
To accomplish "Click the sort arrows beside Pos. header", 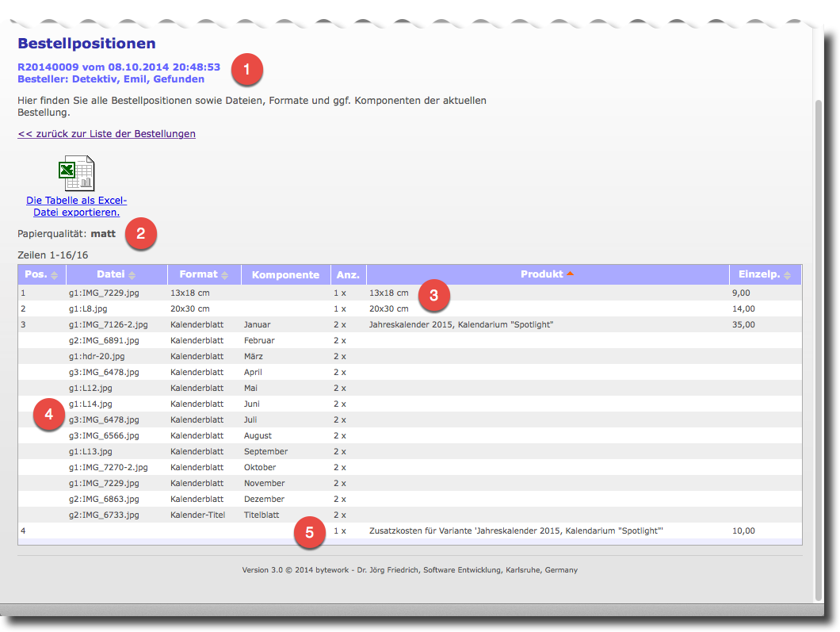I will click(55, 275).
